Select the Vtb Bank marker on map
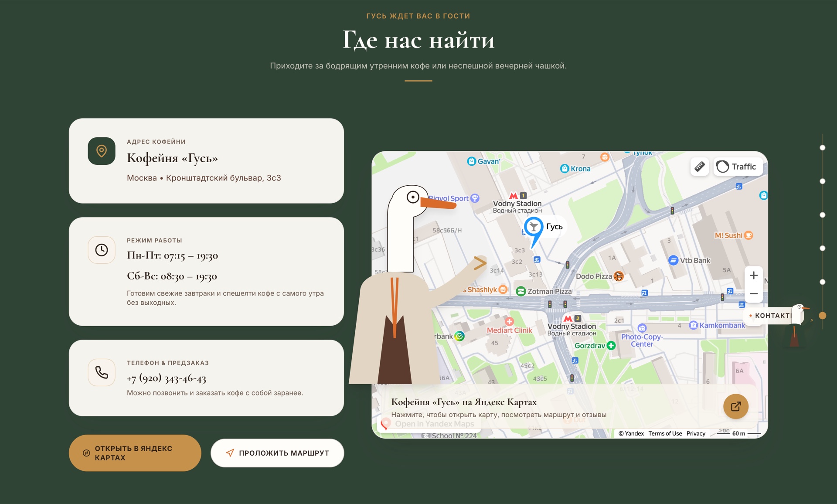Screen dimensions: 837x504 click(673, 260)
